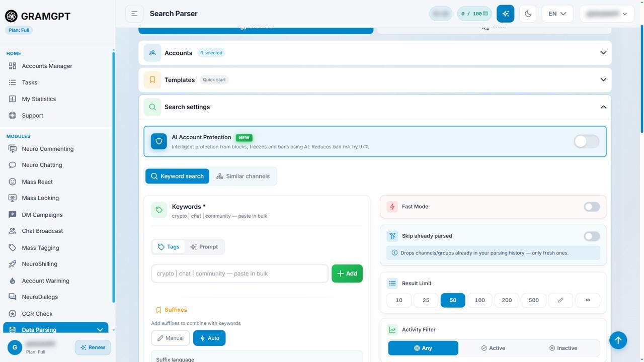Screen dimensions: 644x362
Task: Click the Accounts section people icon
Action: (x=152, y=53)
